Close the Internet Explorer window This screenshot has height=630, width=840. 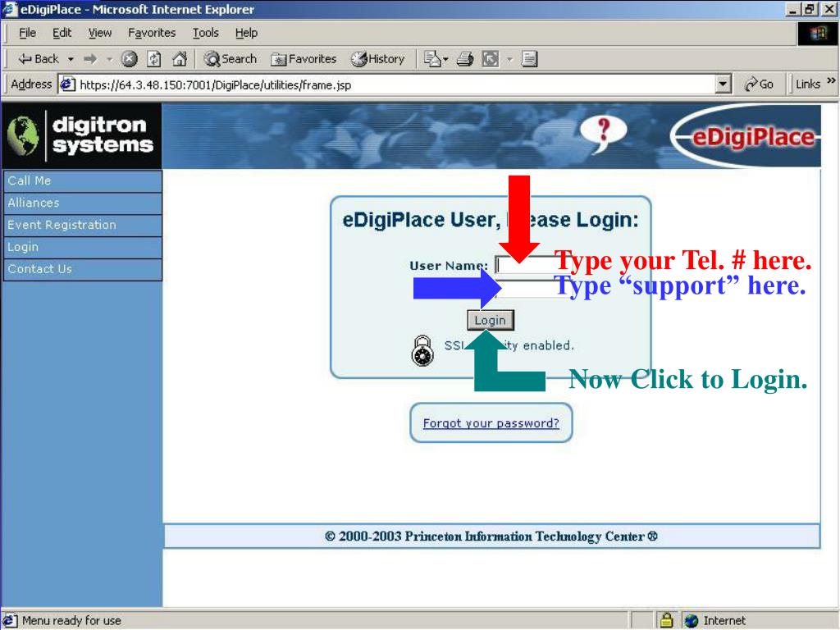[x=829, y=9]
